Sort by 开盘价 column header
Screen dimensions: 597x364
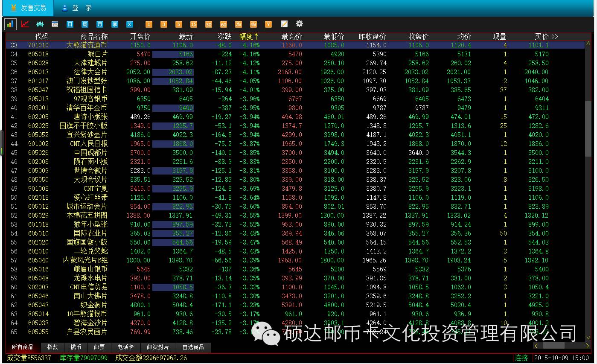pyautogui.click(x=140, y=37)
